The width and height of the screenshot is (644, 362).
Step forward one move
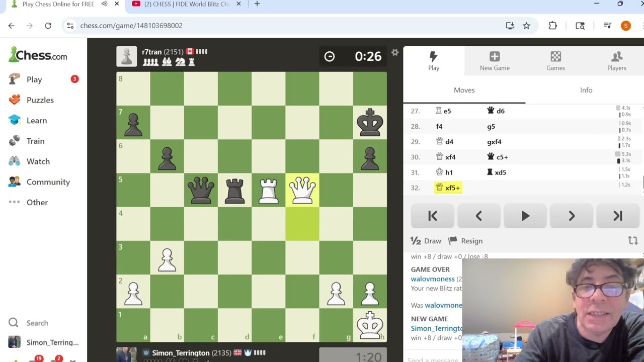[x=572, y=216]
